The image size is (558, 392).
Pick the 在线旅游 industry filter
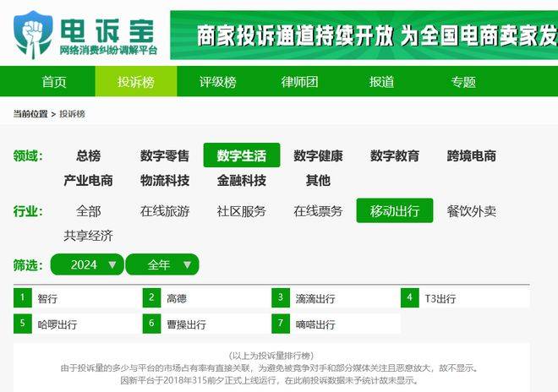[x=165, y=210]
